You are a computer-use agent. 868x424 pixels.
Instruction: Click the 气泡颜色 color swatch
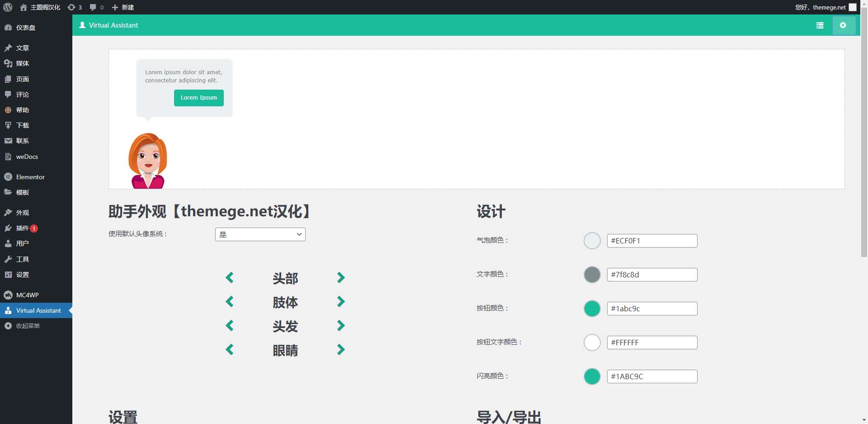coord(592,241)
